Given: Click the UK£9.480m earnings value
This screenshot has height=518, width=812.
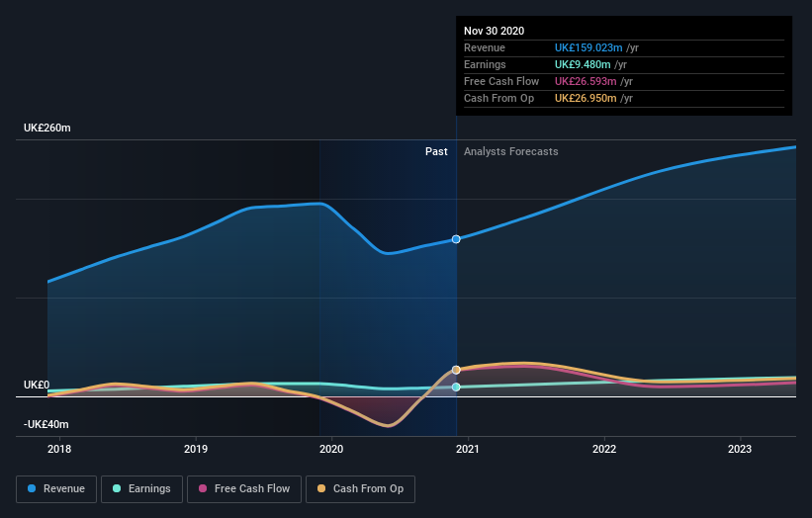Looking at the screenshot, I should click(x=583, y=64).
